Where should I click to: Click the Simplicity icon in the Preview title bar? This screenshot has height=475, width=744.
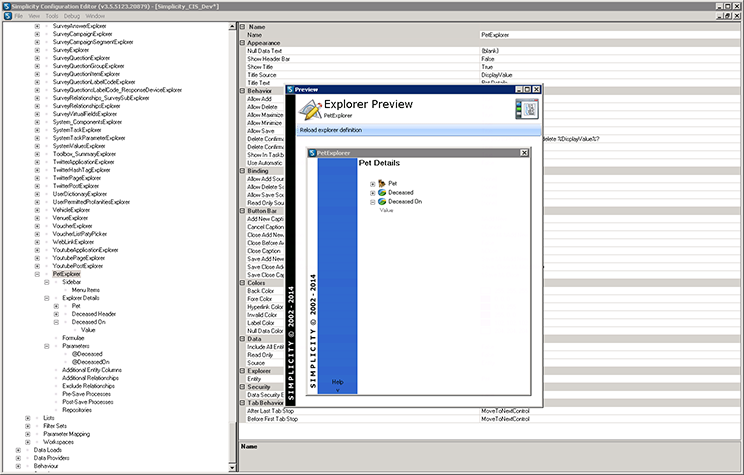tap(290, 89)
